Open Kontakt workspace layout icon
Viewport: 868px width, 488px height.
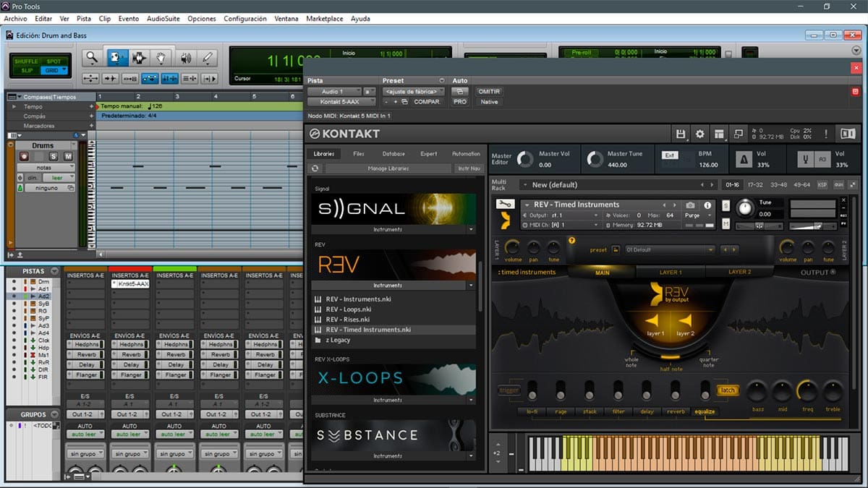[x=719, y=134]
